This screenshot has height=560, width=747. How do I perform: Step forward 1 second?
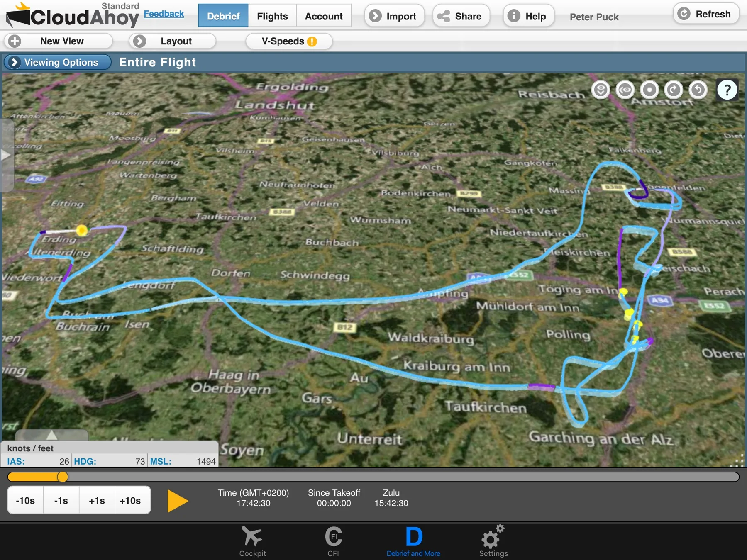click(x=97, y=500)
